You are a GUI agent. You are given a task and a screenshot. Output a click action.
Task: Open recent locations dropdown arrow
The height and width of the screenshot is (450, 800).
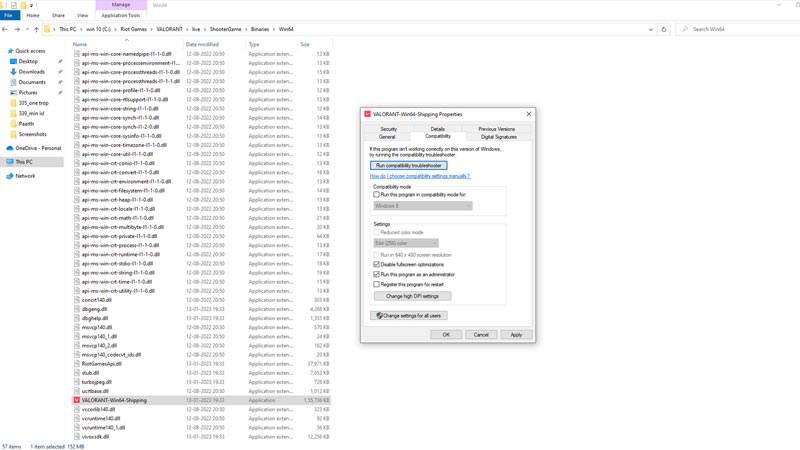27,29
